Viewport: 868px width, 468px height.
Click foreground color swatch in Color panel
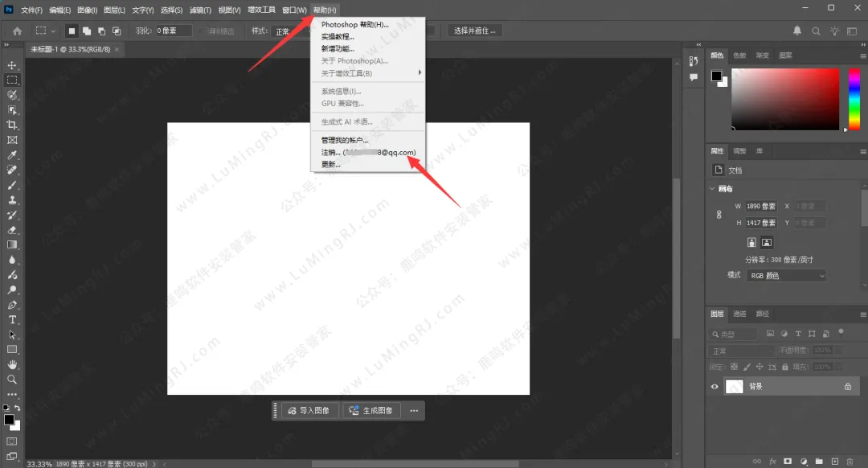click(x=717, y=76)
